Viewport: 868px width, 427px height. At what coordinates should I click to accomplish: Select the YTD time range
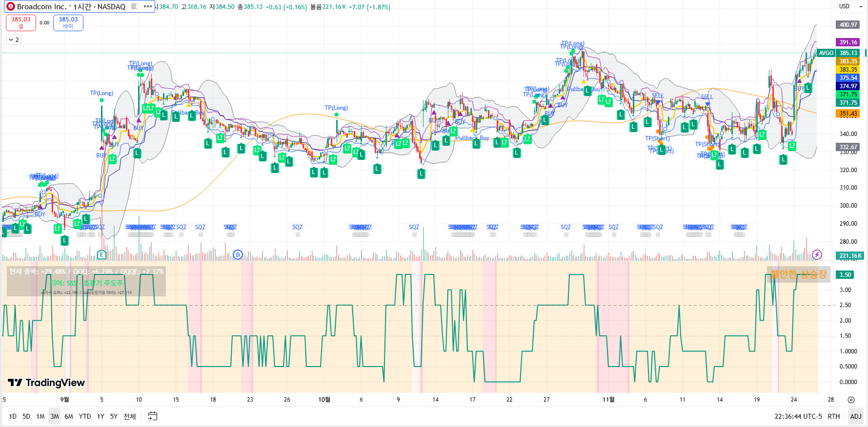click(85, 416)
